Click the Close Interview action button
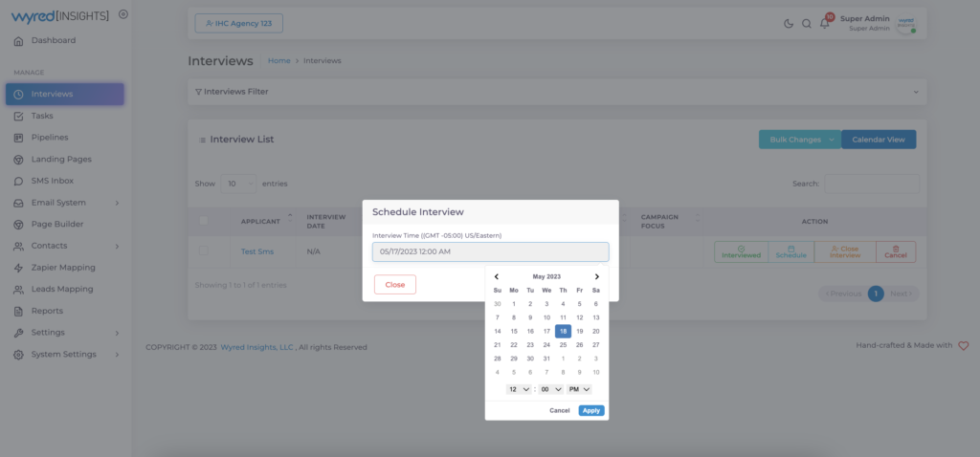The height and width of the screenshot is (457, 980). click(x=845, y=251)
